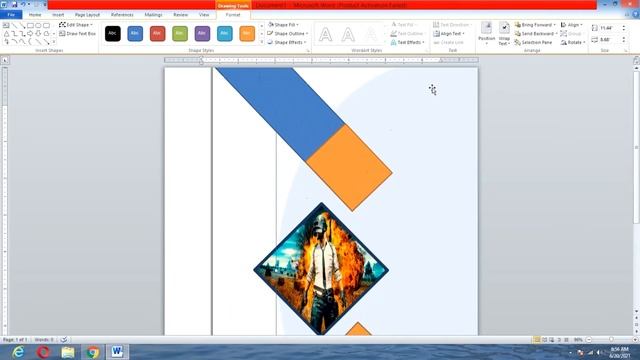Click the shape width input field
640x360 pixels.
point(609,40)
